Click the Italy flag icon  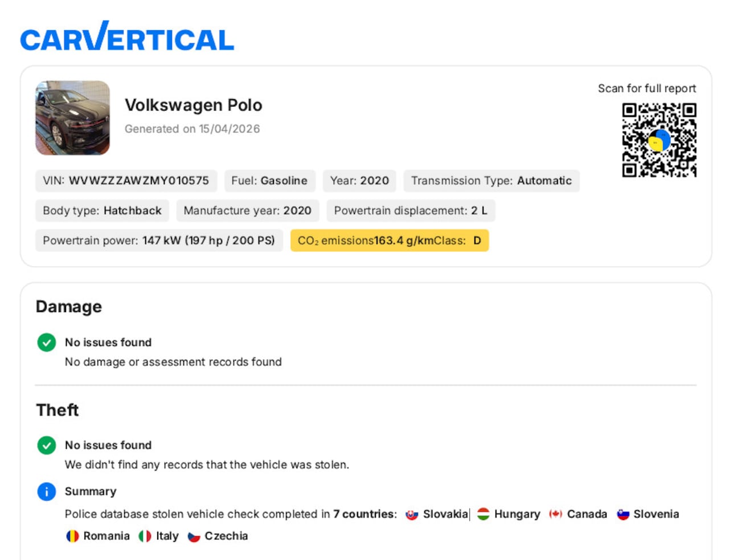145,536
